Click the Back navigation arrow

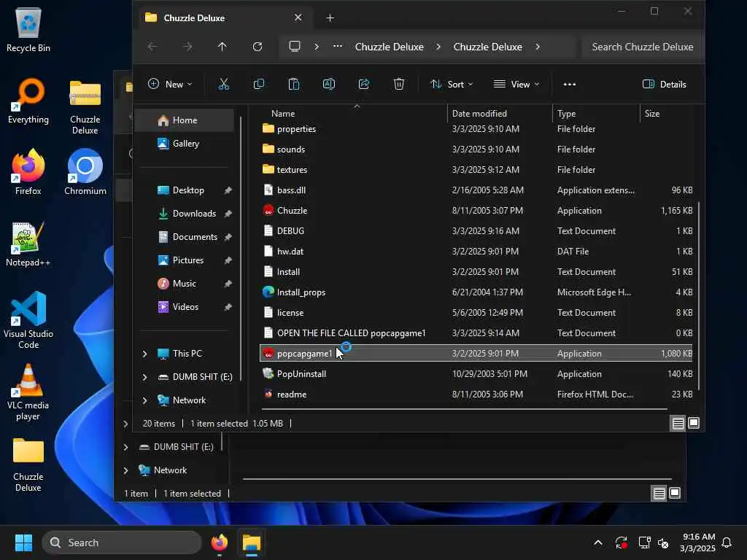(x=152, y=47)
